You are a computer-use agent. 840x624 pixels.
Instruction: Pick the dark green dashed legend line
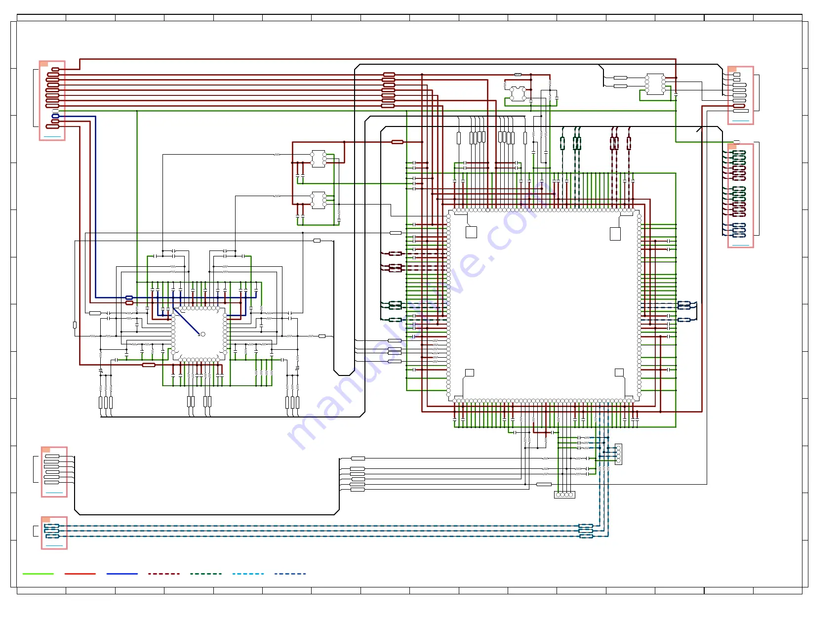206,574
